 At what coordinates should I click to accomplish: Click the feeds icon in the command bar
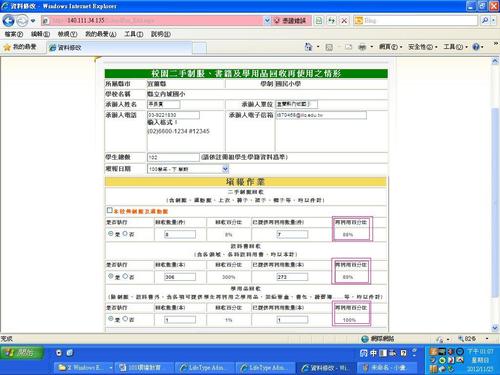(329, 47)
